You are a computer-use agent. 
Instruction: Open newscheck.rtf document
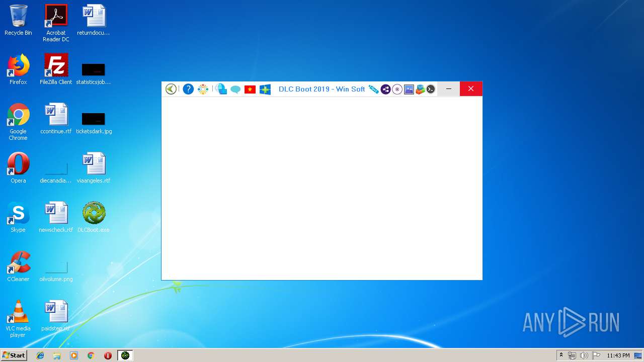point(56,217)
